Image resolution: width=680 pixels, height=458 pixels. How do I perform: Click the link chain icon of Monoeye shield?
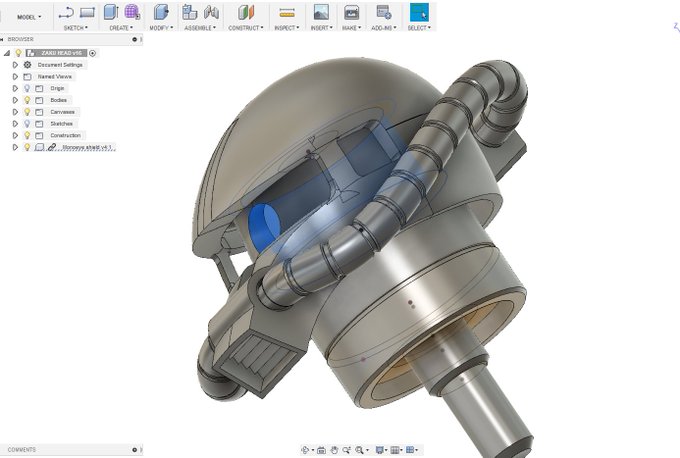52,147
